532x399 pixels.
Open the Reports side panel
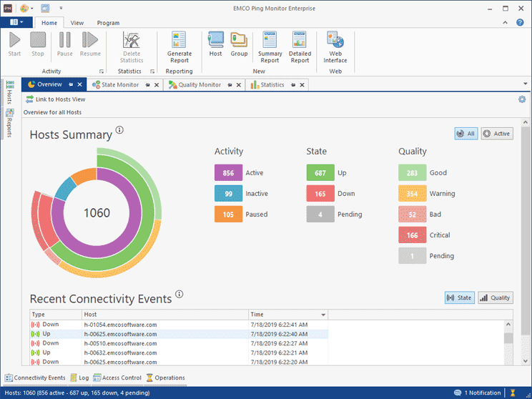[x=9, y=123]
